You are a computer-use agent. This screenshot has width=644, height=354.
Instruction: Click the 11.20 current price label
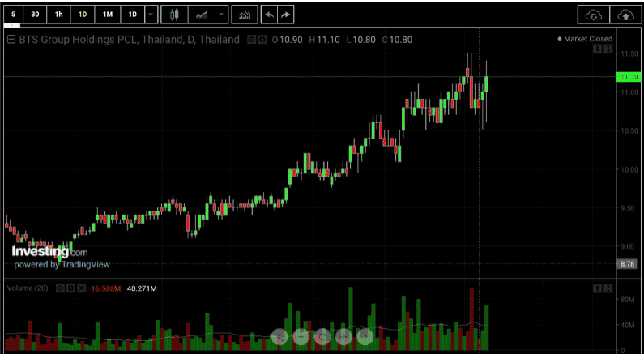coord(629,77)
